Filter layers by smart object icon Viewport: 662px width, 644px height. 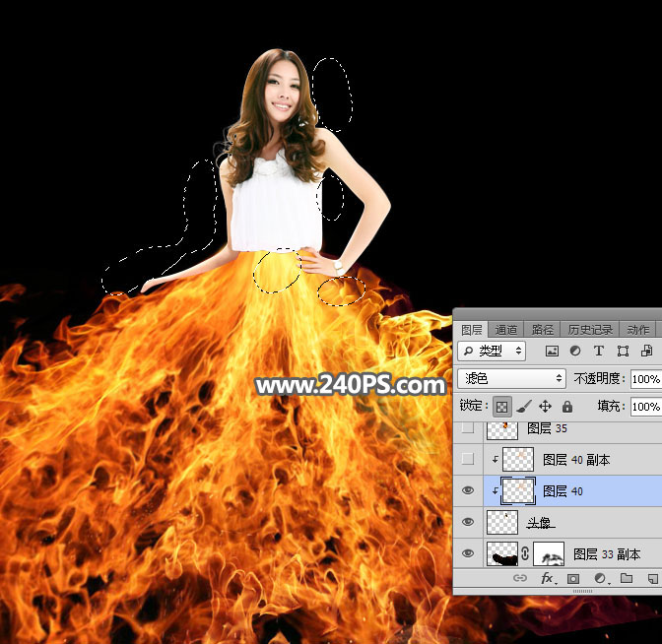(x=646, y=352)
